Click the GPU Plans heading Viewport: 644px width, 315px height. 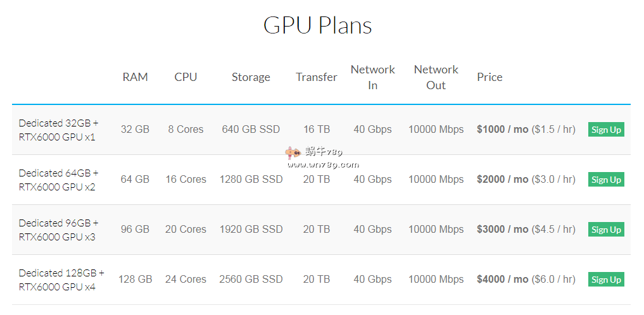click(x=317, y=25)
